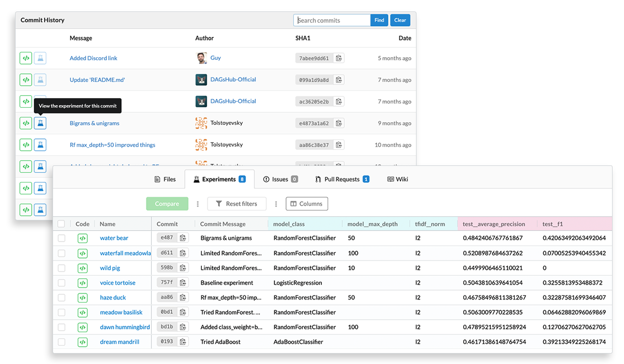Toggle the select-all checkbox in table header
Viewport: 624px width, 364px height.
[61, 224]
